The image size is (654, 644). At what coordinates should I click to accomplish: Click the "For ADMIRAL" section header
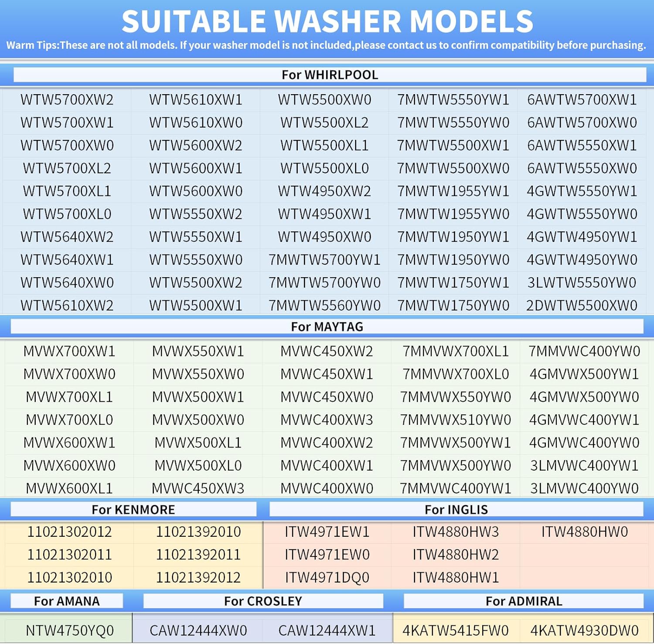point(524,601)
